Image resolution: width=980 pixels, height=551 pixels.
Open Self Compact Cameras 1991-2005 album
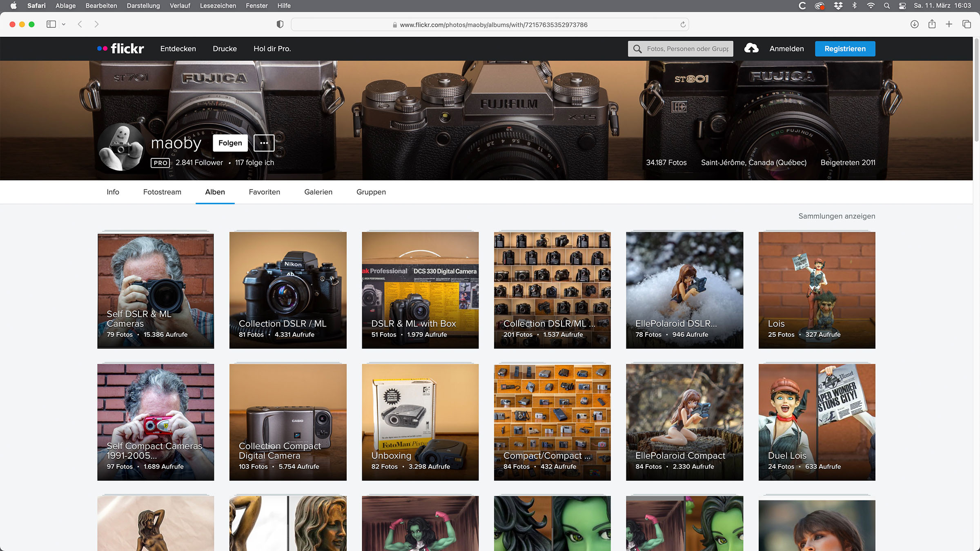pos(156,422)
